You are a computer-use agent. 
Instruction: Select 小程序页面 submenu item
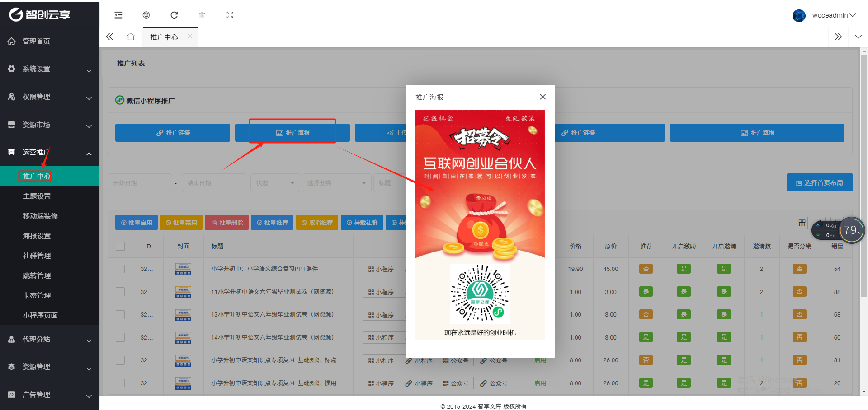(50, 315)
